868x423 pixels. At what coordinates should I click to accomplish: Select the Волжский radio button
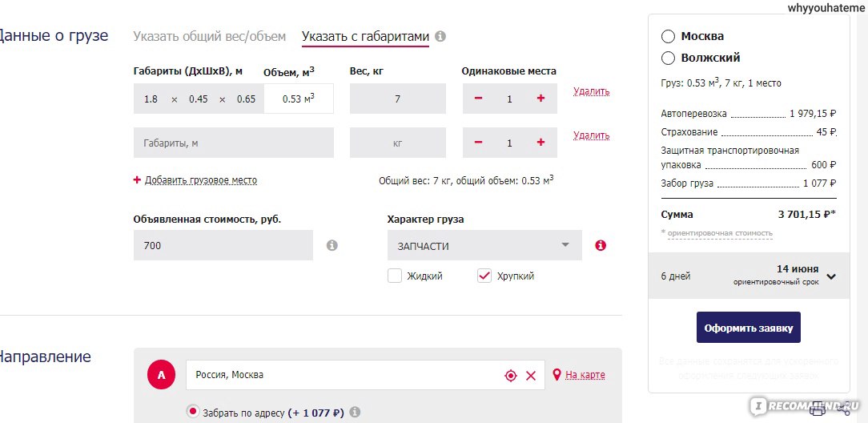point(668,58)
